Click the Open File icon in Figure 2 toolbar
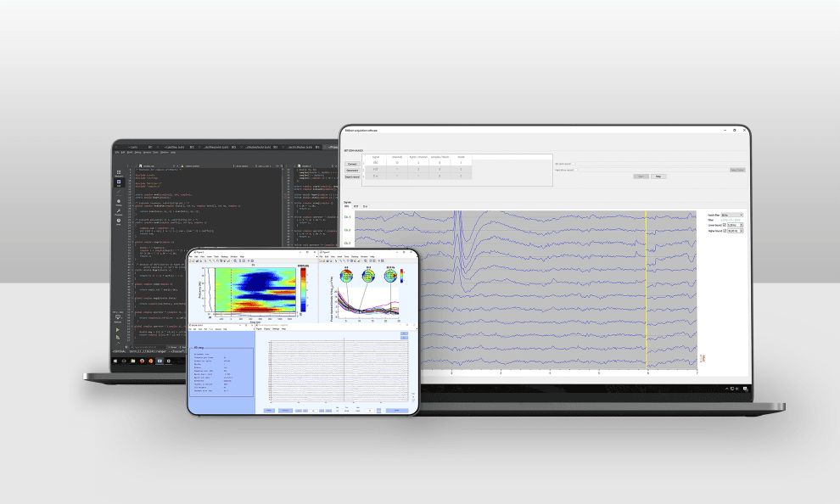The height and width of the screenshot is (504, 840). 323,260
